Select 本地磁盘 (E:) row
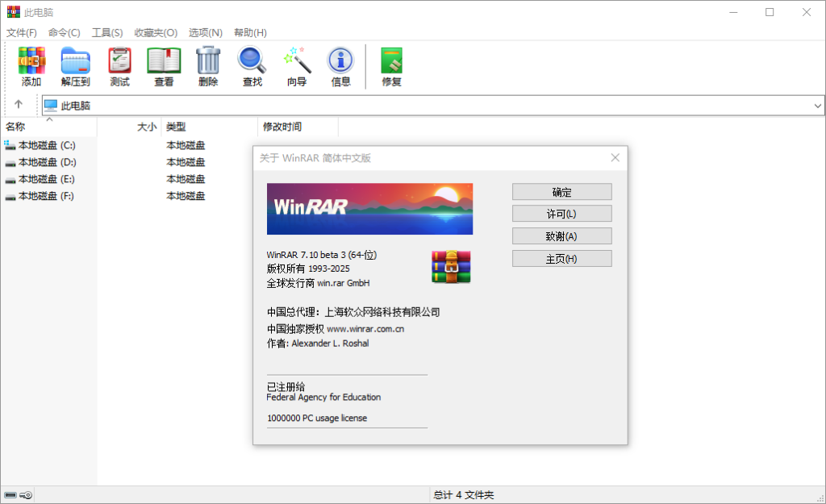The width and height of the screenshot is (826, 504). tap(46, 179)
